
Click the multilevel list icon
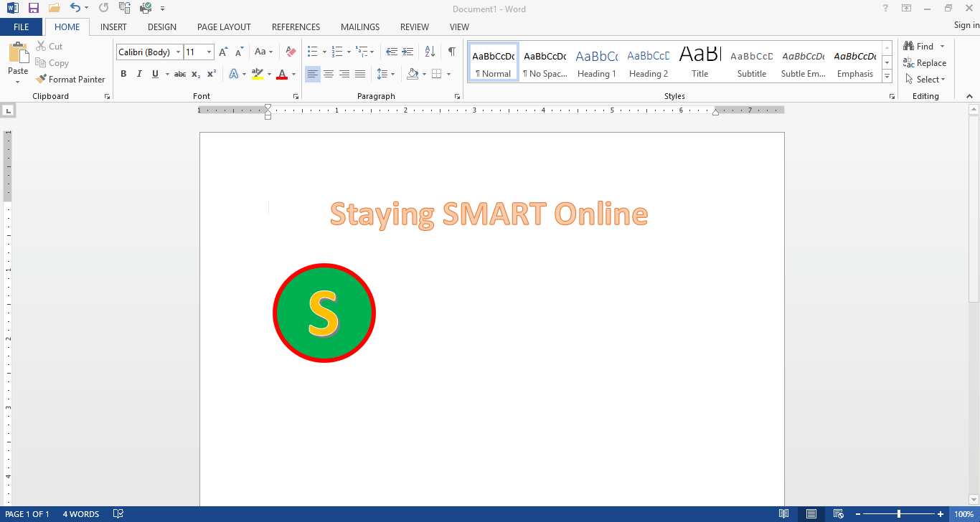[362, 52]
